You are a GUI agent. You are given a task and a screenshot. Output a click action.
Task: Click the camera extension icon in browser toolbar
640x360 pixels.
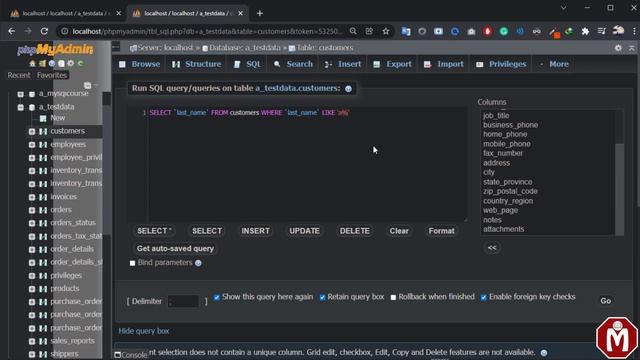coord(471,31)
